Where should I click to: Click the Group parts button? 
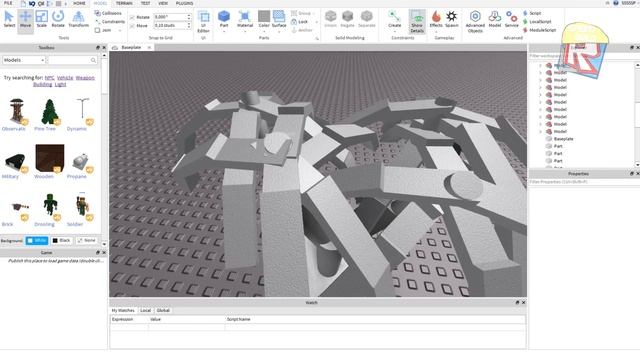pyautogui.click(x=301, y=13)
